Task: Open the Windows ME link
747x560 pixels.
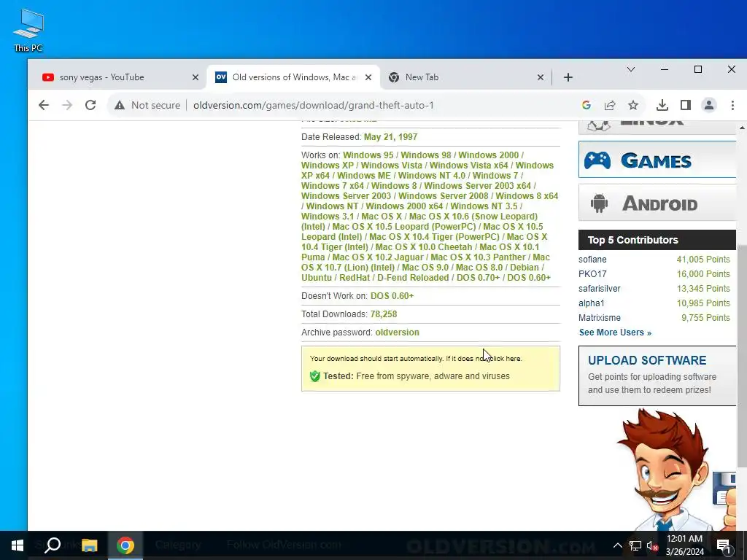Action: [364, 176]
